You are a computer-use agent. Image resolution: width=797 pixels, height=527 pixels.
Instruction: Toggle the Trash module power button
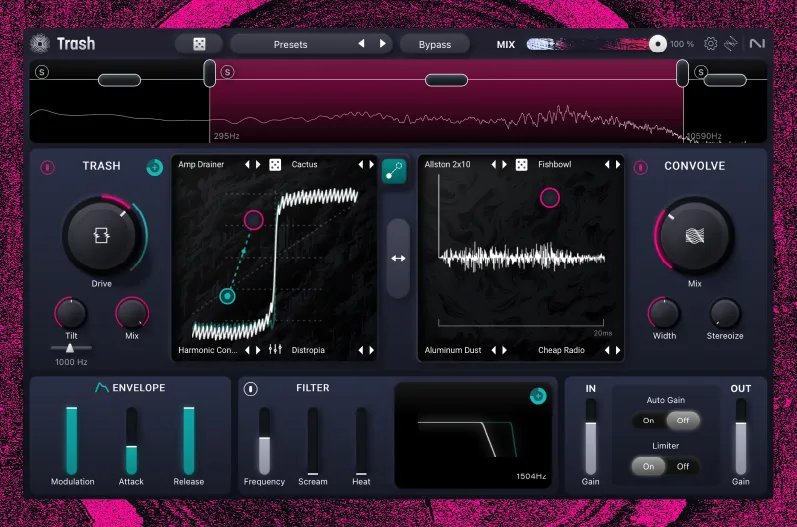tap(48, 167)
